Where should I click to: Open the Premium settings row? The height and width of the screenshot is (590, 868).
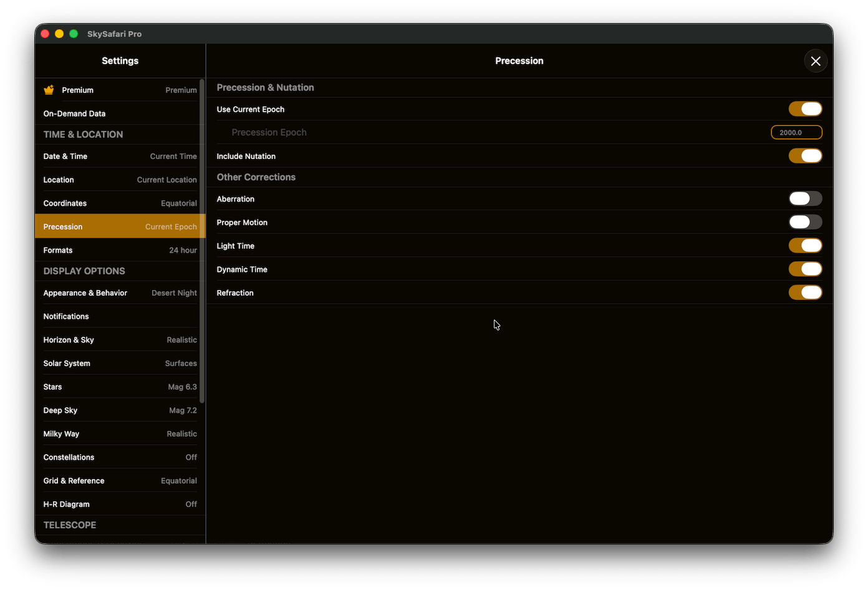(120, 90)
